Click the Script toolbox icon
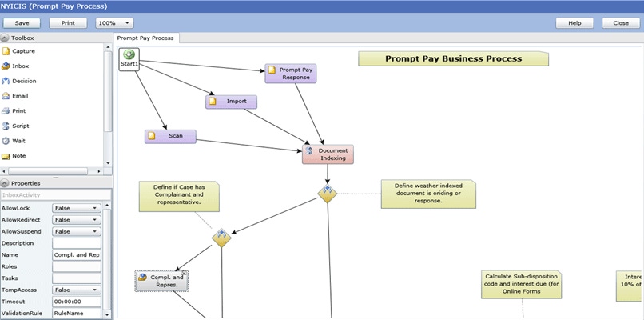Viewport: 644px width, 320px height. tap(6, 126)
